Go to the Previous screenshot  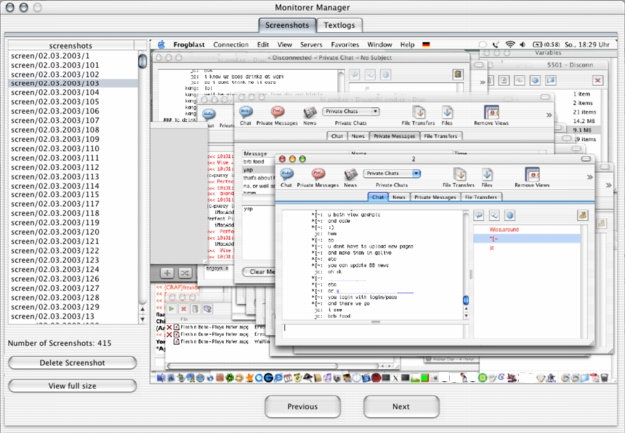[303, 407]
